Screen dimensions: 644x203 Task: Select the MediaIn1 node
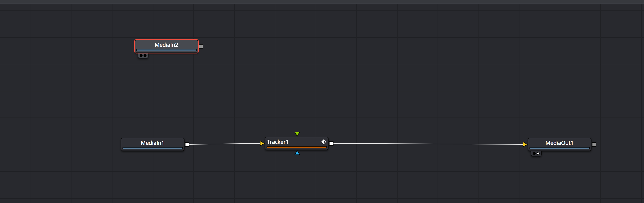152,143
